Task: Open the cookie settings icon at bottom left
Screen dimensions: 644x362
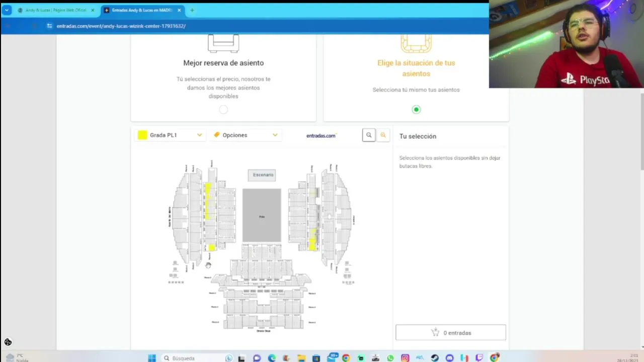Action: click(8, 342)
